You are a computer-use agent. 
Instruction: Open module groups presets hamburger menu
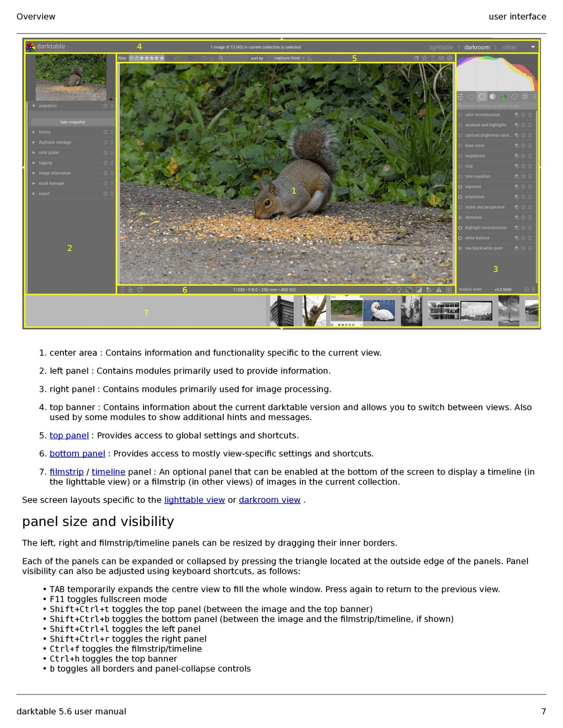tap(534, 97)
